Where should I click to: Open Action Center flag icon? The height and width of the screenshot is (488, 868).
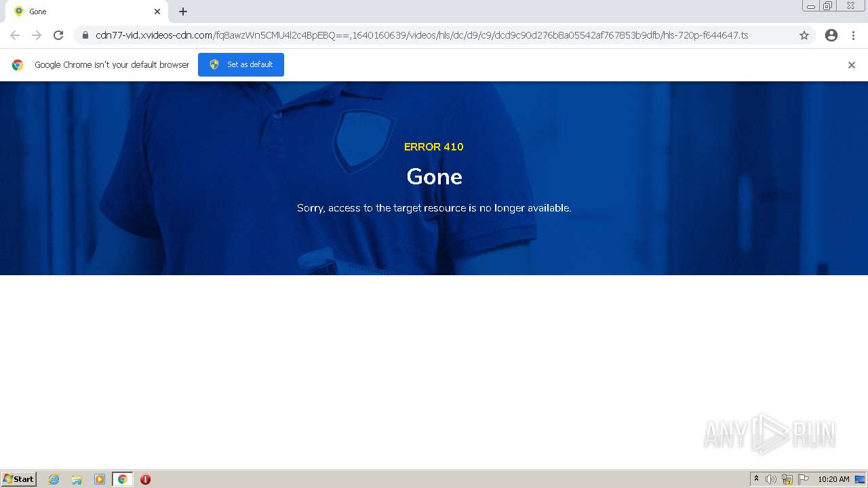point(804,479)
